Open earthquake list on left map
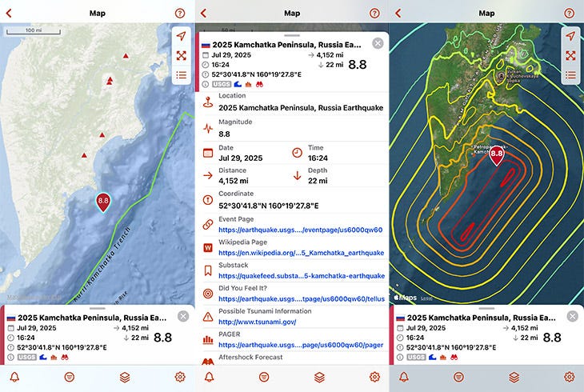 point(182,75)
